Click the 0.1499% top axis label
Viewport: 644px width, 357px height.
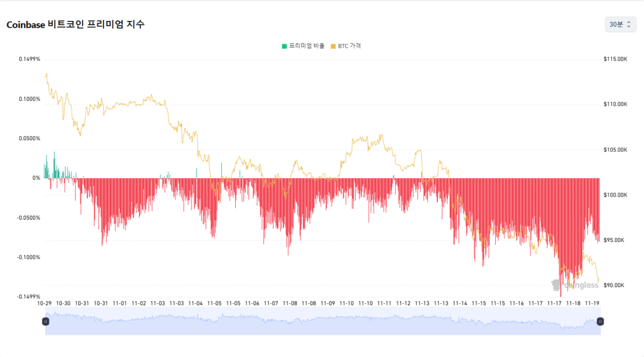(x=30, y=59)
